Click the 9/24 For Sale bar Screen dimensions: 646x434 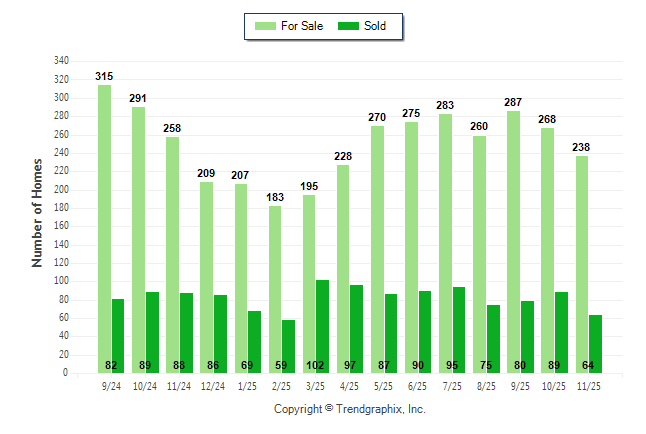[104, 230]
